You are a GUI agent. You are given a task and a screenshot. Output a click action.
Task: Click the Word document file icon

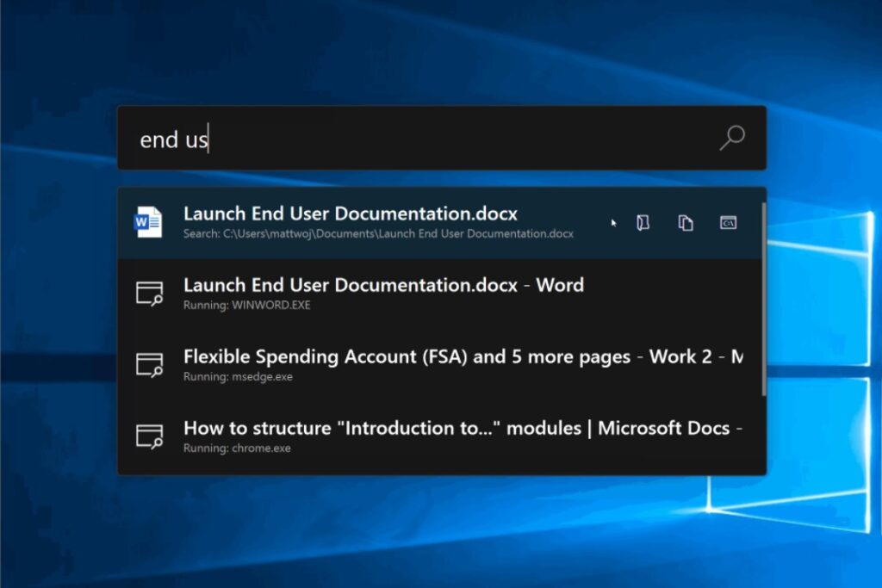148,222
